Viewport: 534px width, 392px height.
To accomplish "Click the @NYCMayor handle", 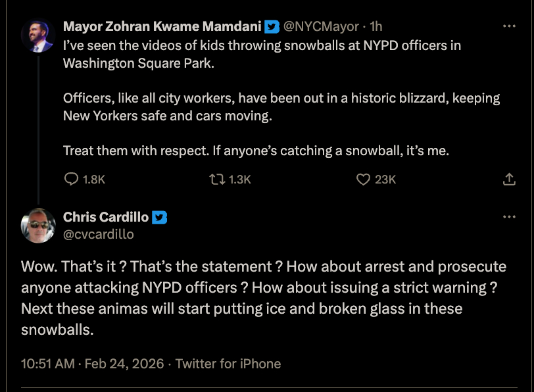I will (321, 27).
